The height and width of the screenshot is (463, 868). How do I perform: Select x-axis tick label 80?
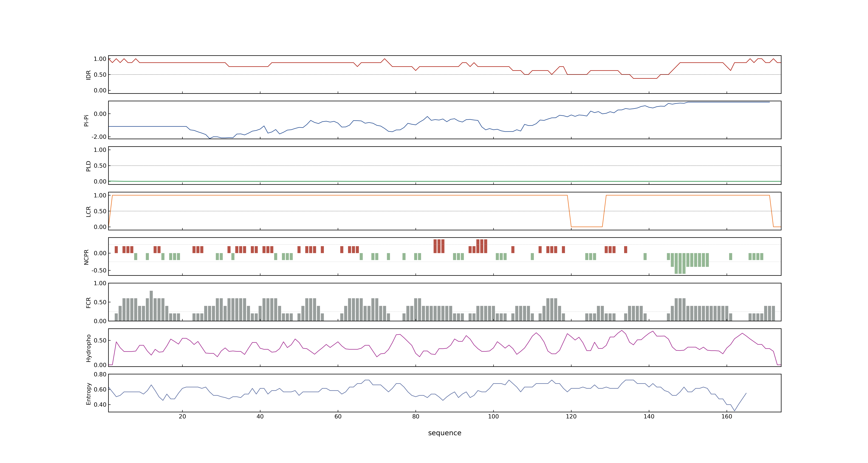(x=416, y=416)
